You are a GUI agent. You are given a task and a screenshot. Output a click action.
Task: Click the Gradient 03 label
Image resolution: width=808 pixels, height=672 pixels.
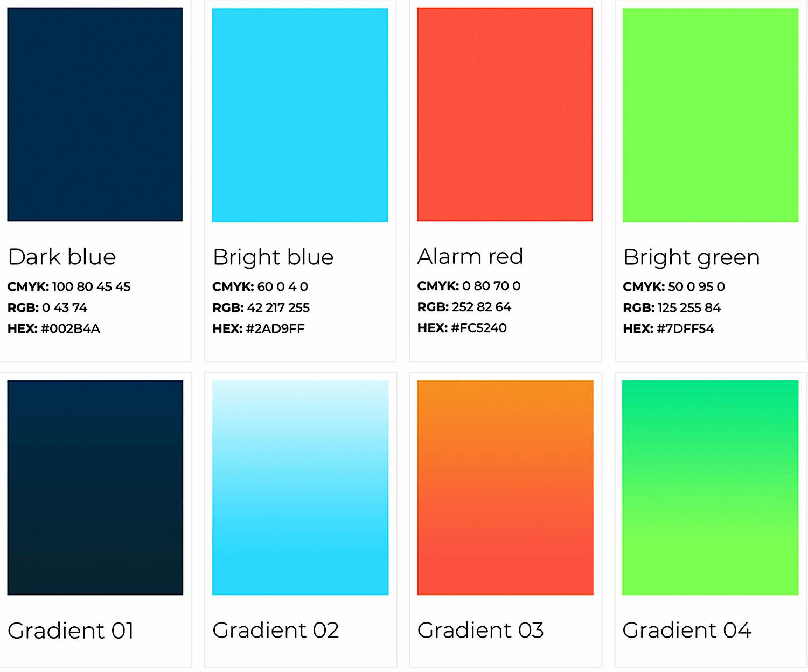480,630
